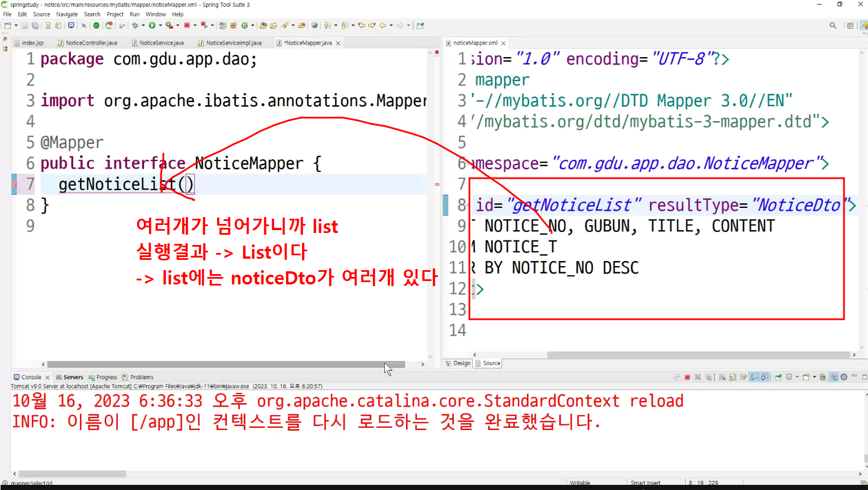Screen dimensions: 868x490
Task: Click the magnifier Quick Access search icon
Action: pyautogui.click(x=833, y=26)
